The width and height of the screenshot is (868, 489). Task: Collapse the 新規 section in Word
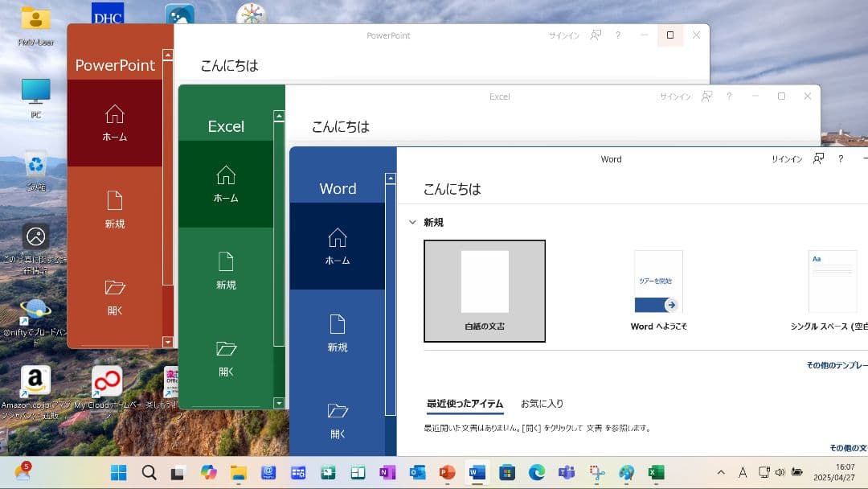(x=413, y=222)
